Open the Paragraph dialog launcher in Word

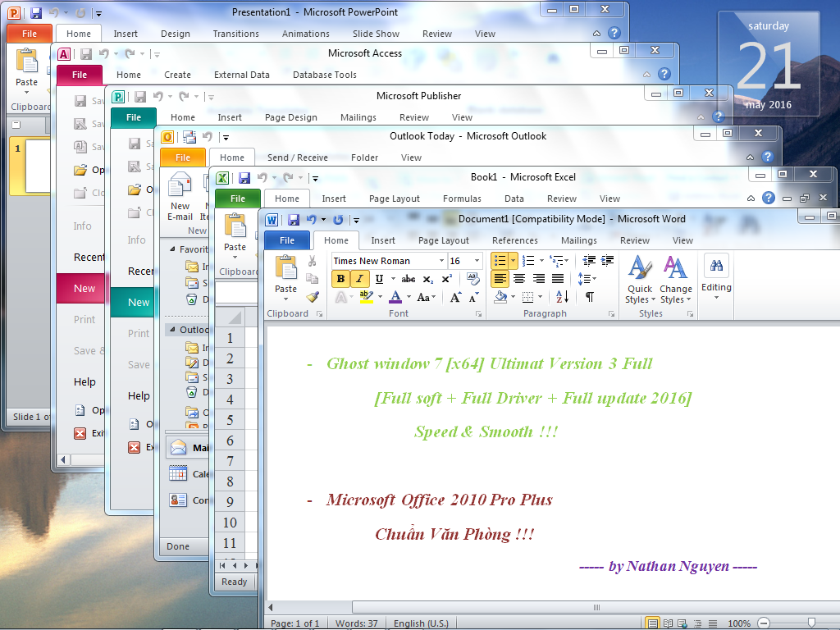[x=611, y=314]
